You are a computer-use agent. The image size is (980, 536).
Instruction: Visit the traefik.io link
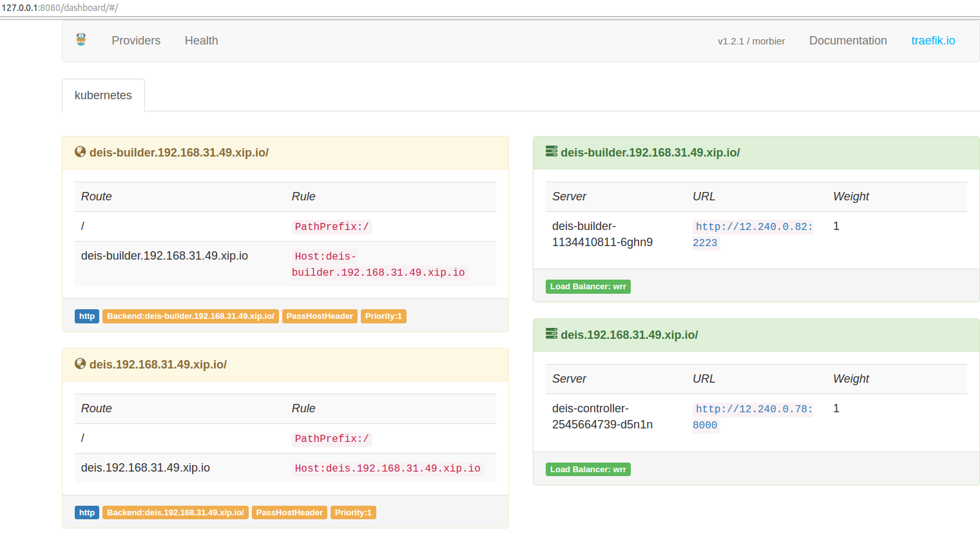click(x=933, y=41)
